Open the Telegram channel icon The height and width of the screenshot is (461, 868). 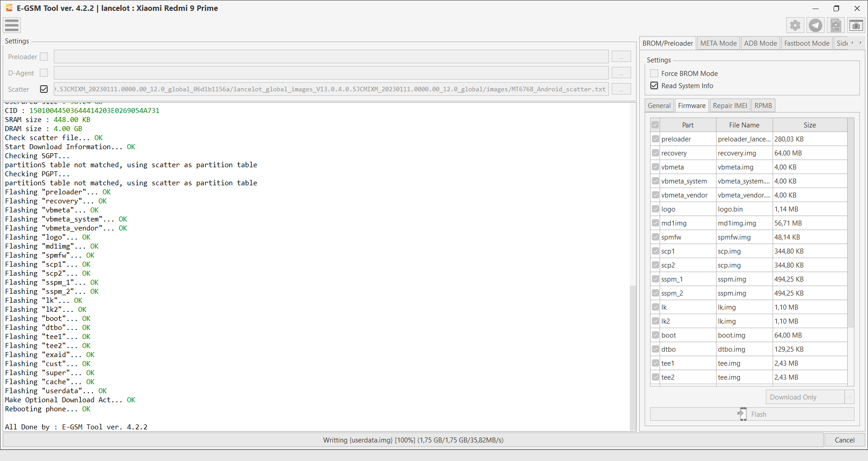click(x=816, y=25)
